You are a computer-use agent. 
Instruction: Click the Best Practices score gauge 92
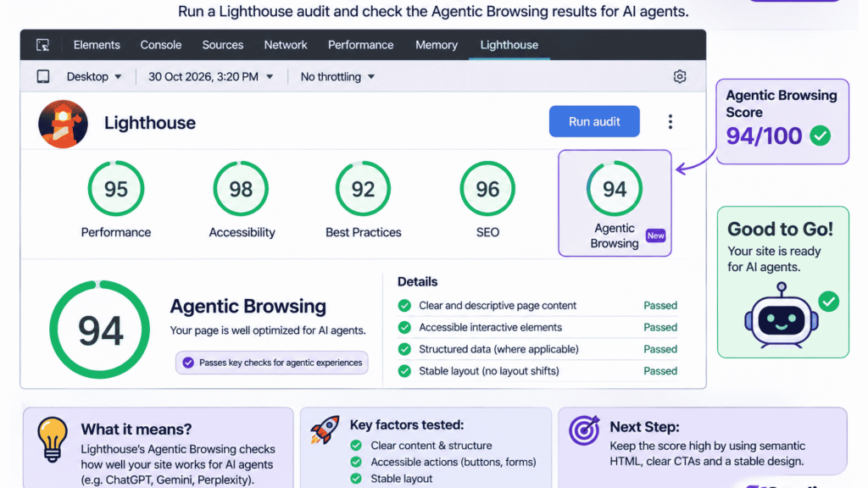[x=363, y=189]
